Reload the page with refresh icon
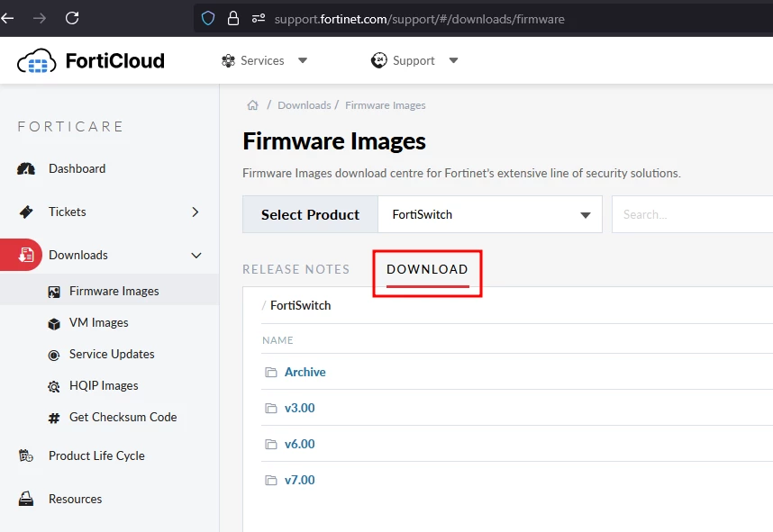The width and height of the screenshot is (773, 532). click(x=72, y=18)
